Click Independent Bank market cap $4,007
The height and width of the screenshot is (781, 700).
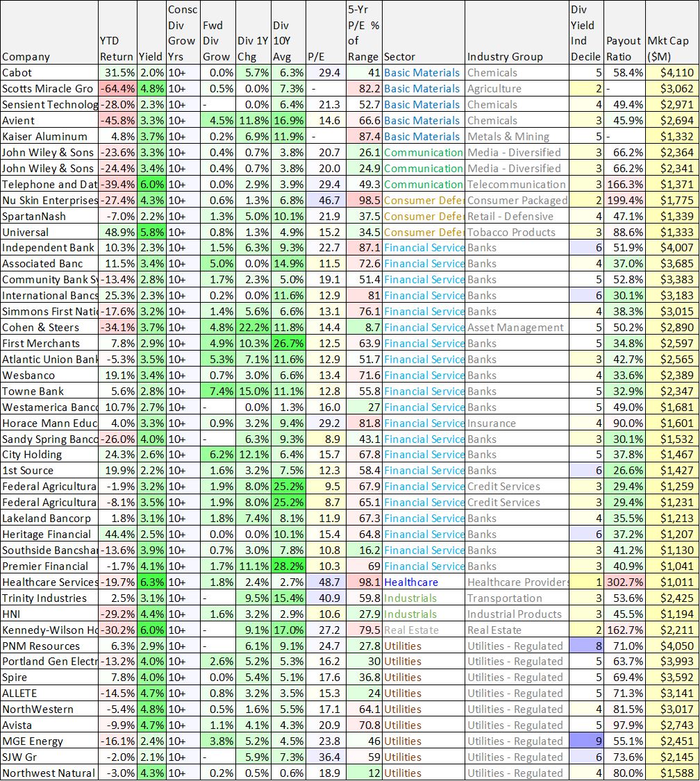(672, 248)
